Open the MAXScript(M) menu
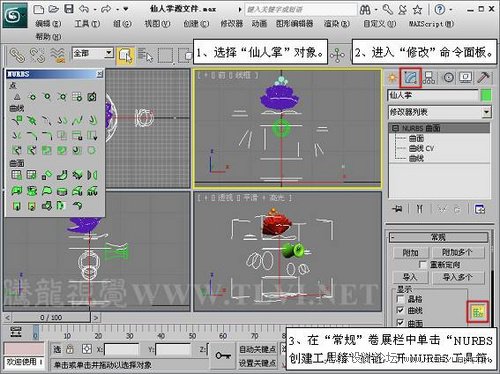The width and height of the screenshot is (500, 374). point(431,24)
